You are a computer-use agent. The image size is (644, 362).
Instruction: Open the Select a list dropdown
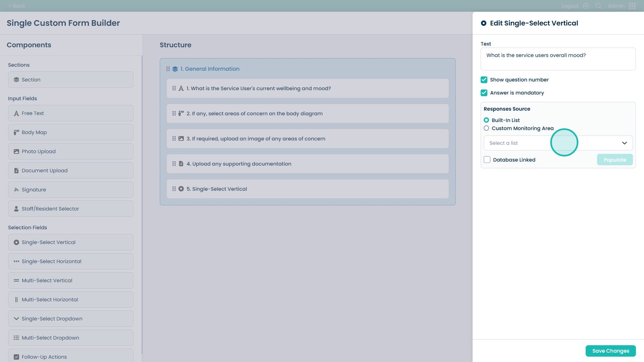pyautogui.click(x=558, y=143)
